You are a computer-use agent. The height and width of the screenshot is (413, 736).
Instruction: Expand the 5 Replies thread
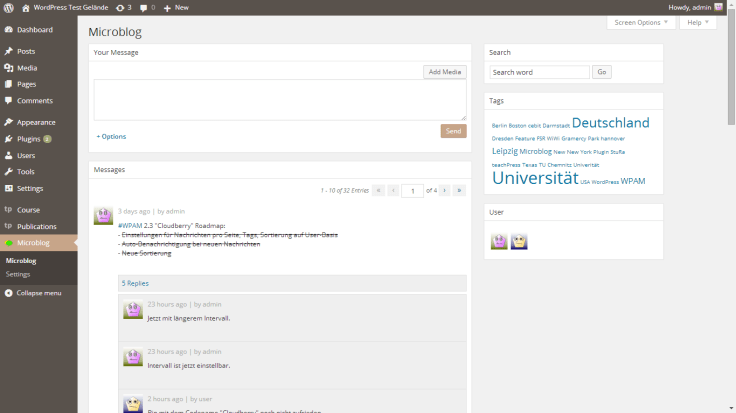pos(135,283)
